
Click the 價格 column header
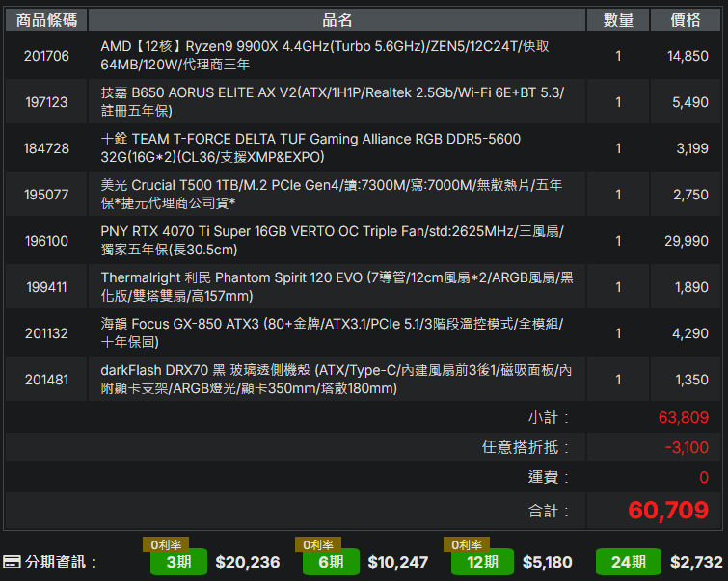coord(686,20)
